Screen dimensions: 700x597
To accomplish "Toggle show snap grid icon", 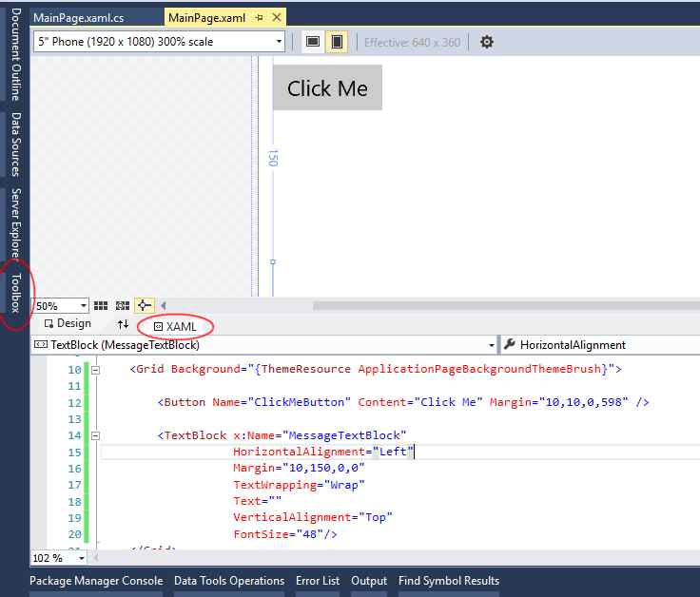I will tap(101, 306).
